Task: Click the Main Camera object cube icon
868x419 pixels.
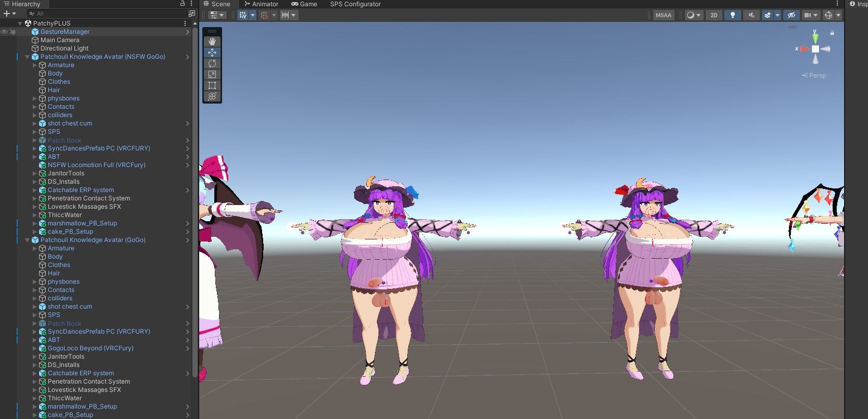Action: 35,40
